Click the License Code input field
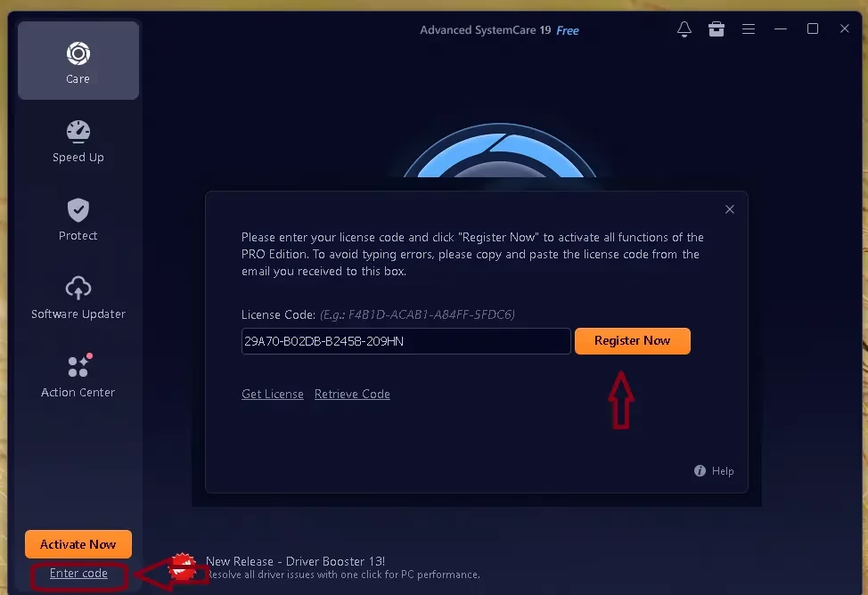Image resolution: width=868 pixels, height=595 pixels. (x=405, y=341)
